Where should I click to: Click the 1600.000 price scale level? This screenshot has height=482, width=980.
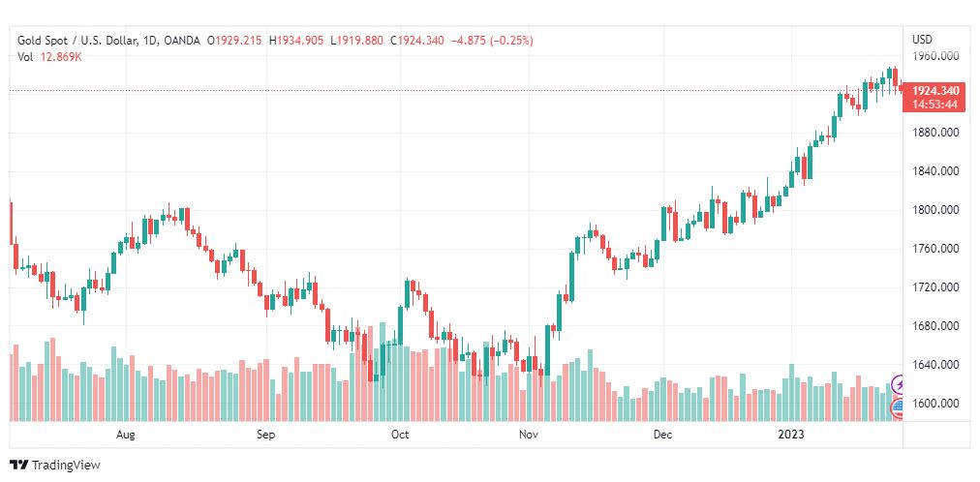(935, 404)
